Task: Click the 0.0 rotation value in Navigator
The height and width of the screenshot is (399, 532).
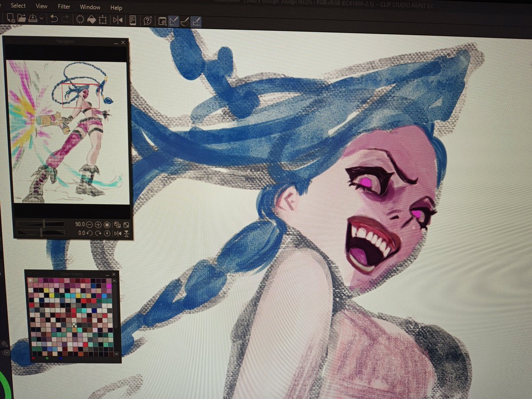Action: pyautogui.click(x=82, y=233)
